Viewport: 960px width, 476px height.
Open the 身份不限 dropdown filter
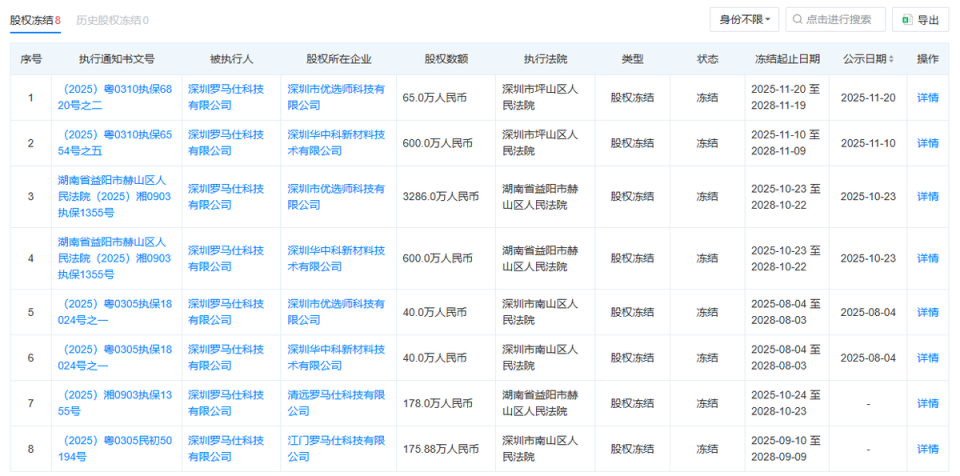(x=744, y=20)
